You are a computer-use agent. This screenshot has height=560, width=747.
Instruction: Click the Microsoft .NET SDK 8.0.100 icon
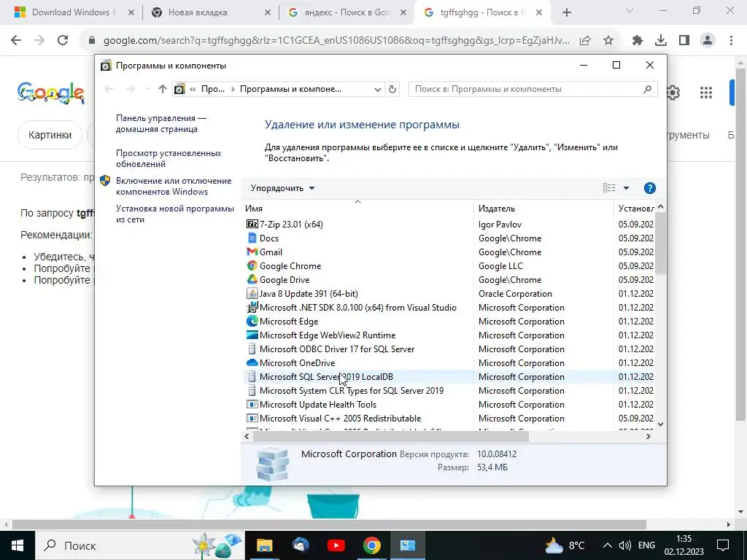click(x=252, y=308)
